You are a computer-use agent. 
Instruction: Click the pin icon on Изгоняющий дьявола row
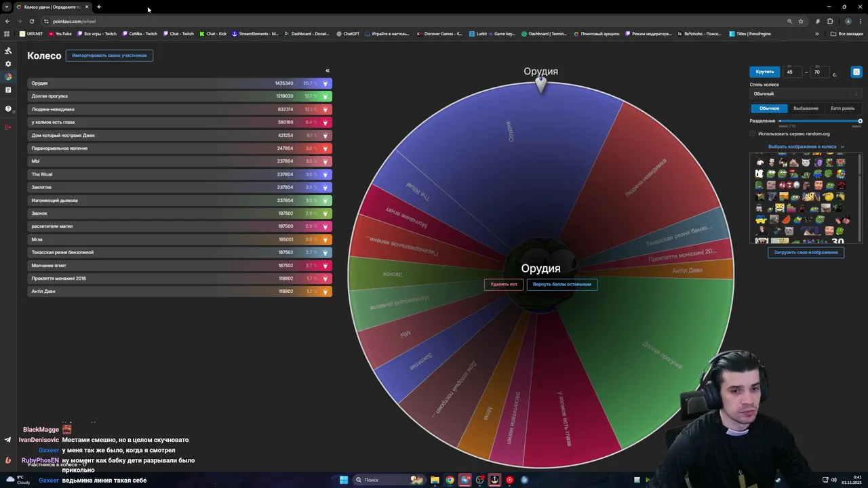point(325,201)
